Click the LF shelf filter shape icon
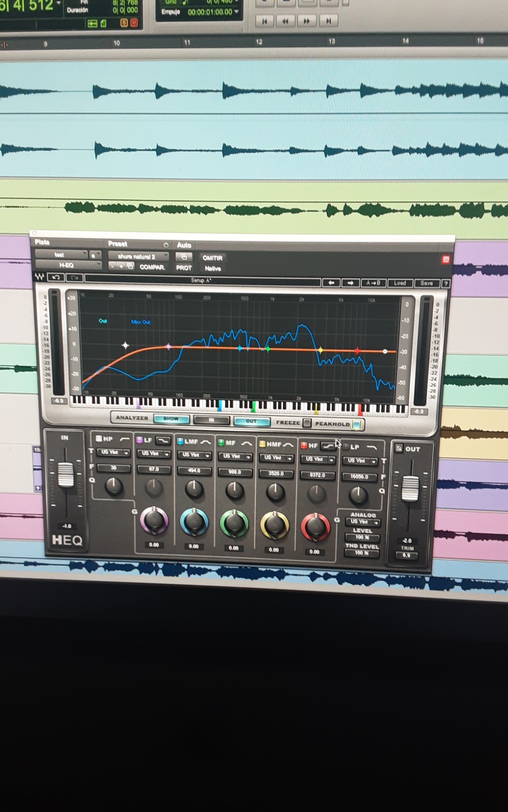Viewport: 508px width, 812px height. (163, 440)
